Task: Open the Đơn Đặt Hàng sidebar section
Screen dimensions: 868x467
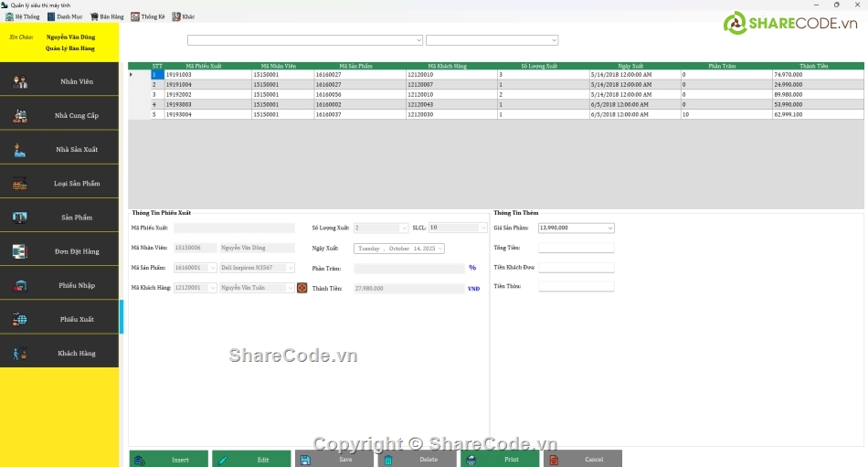Action: tap(59, 251)
